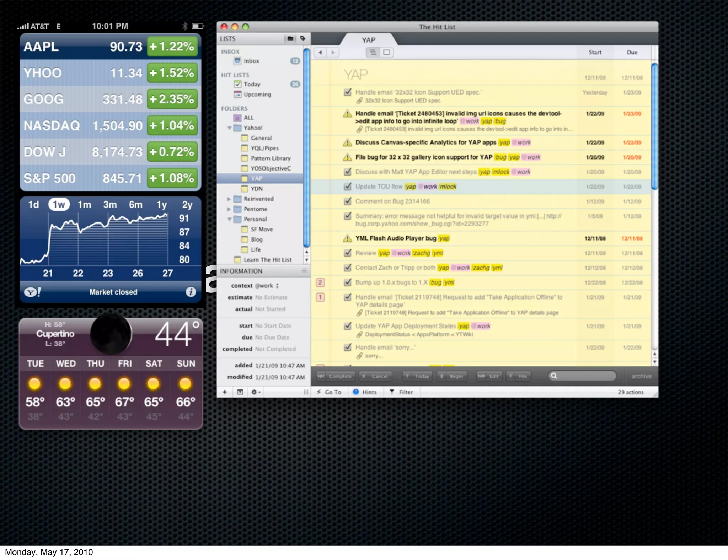Select the YAP tab

tap(368, 40)
